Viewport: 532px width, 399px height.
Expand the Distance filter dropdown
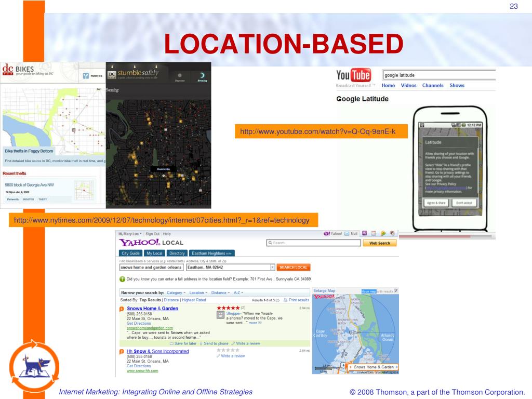(x=220, y=293)
